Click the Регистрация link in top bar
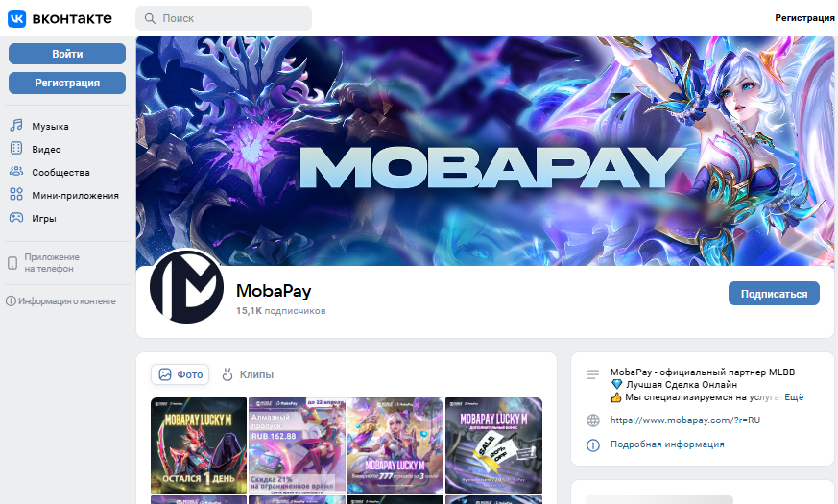Viewport: 838px width, 504px height. tap(804, 18)
